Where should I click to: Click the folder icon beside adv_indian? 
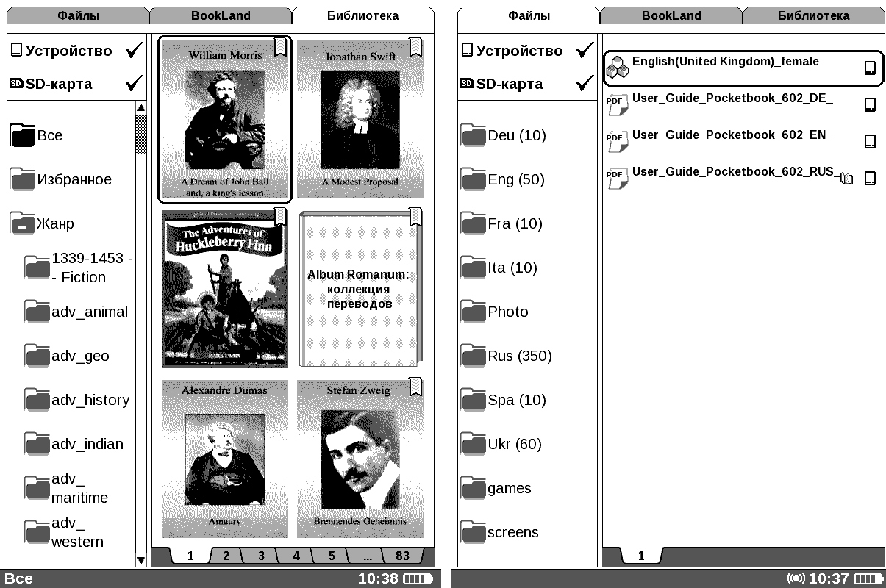coord(37,445)
